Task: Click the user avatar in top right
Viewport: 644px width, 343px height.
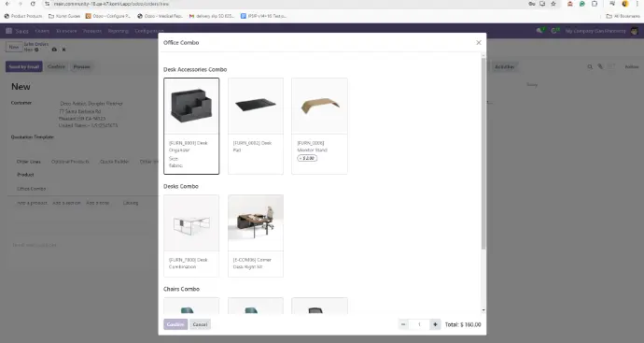Action: (x=634, y=31)
